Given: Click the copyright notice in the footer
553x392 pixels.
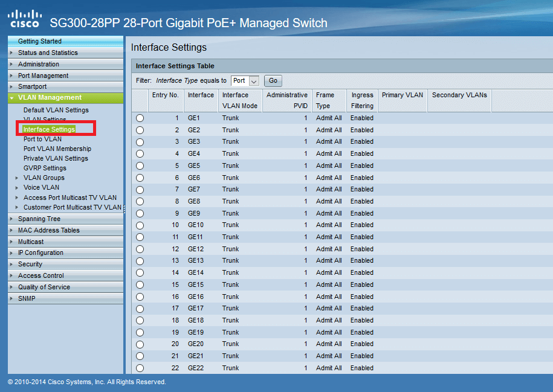Looking at the screenshot, I should click(x=87, y=382).
